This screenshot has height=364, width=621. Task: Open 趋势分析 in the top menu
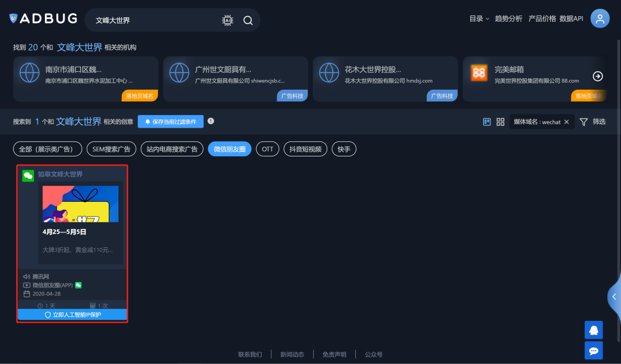click(x=508, y=18)
